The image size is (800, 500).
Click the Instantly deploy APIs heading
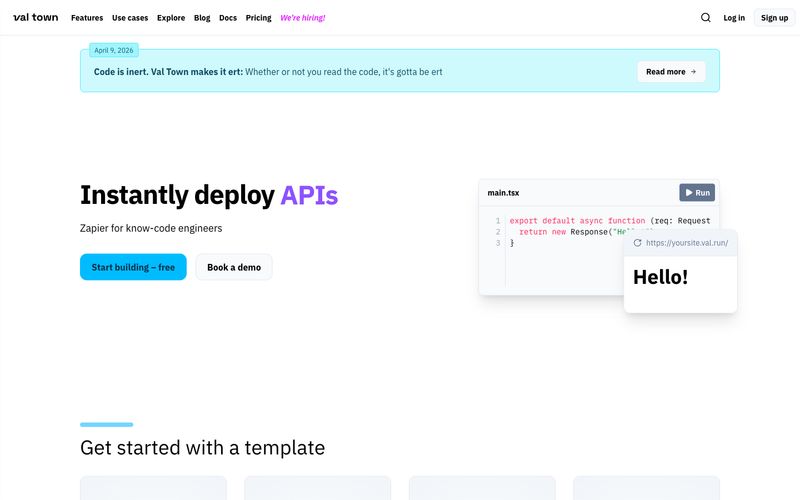click(209, 195)
